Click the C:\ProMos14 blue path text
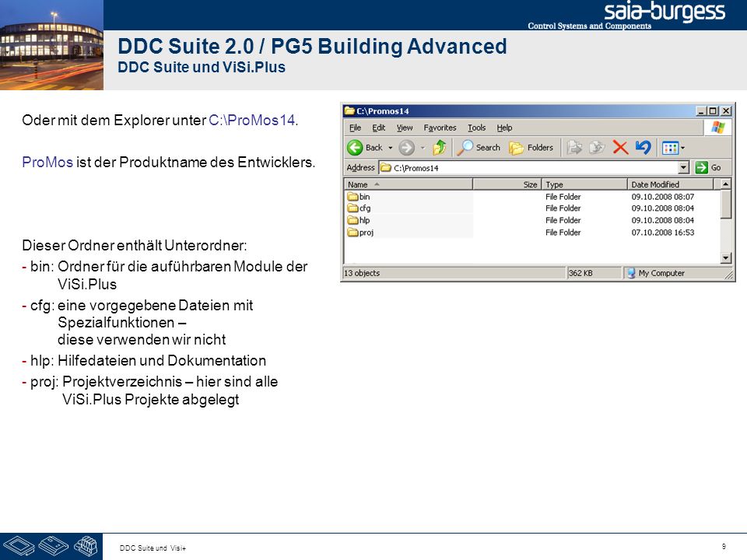The width and height of the screenshot is (747, 560). pos(252,120)
